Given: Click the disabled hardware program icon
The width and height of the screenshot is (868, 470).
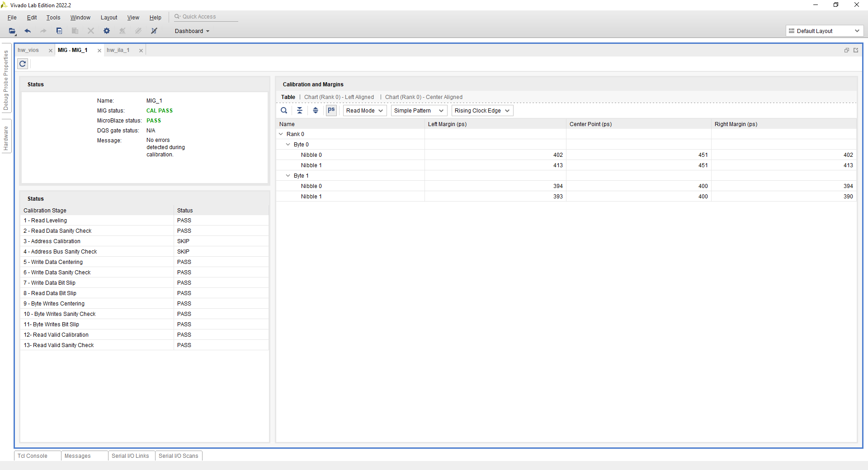Looking at the screenshot, I should pos(123,31).
